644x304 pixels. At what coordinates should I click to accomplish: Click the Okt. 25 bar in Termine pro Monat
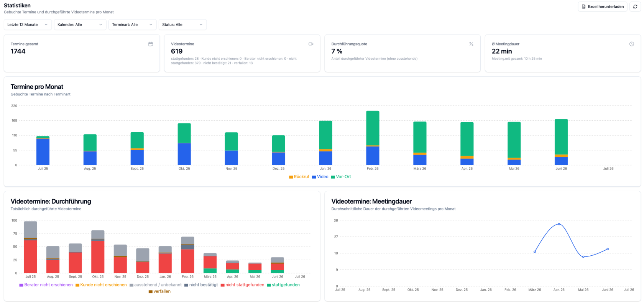coord(184,144)
